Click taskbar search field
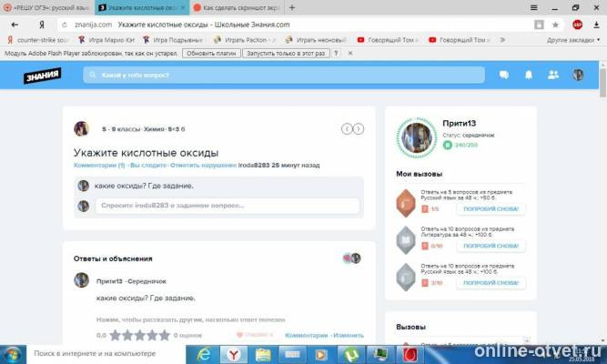 tap(106, 354)
